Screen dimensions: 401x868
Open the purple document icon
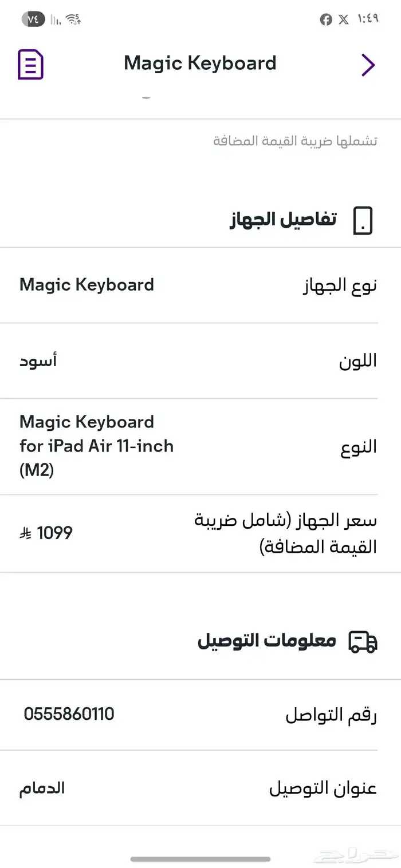pyautogui.click(x=30, y=65)
